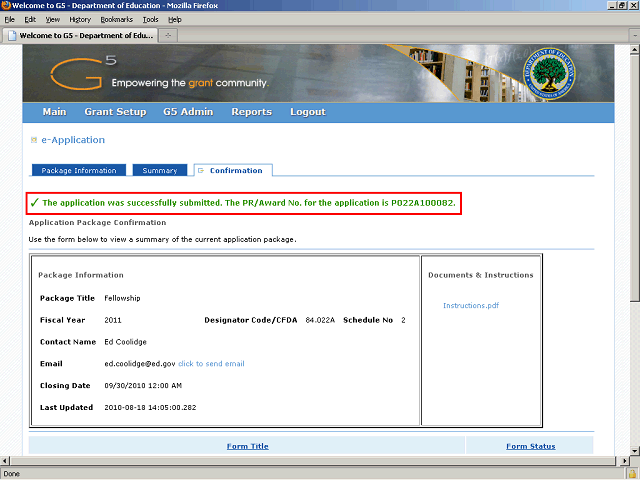Image resolution: width=640 pixels, height=480 pixels.
Task: Click the G5 logo in banner
Action: [x=83, y=73]
